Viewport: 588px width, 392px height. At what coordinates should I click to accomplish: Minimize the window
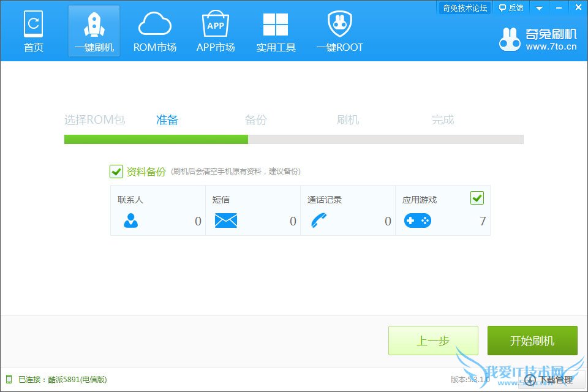click(559, 8)
